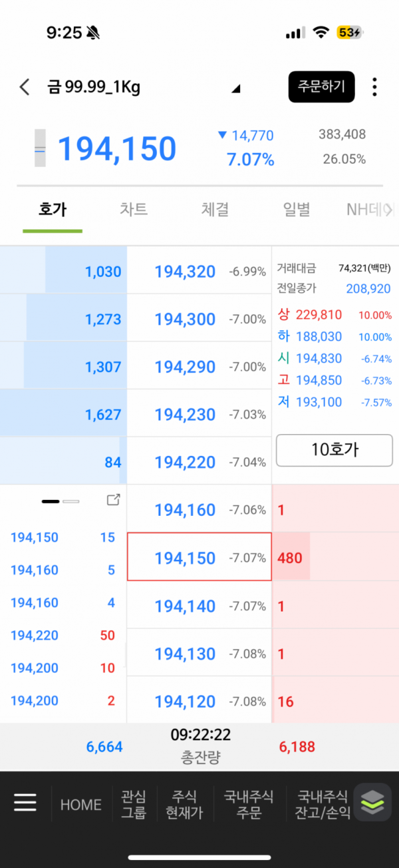Screen dimensions: 399x868
Task: Tap the green layers stack icon
Action: (372, 803)
